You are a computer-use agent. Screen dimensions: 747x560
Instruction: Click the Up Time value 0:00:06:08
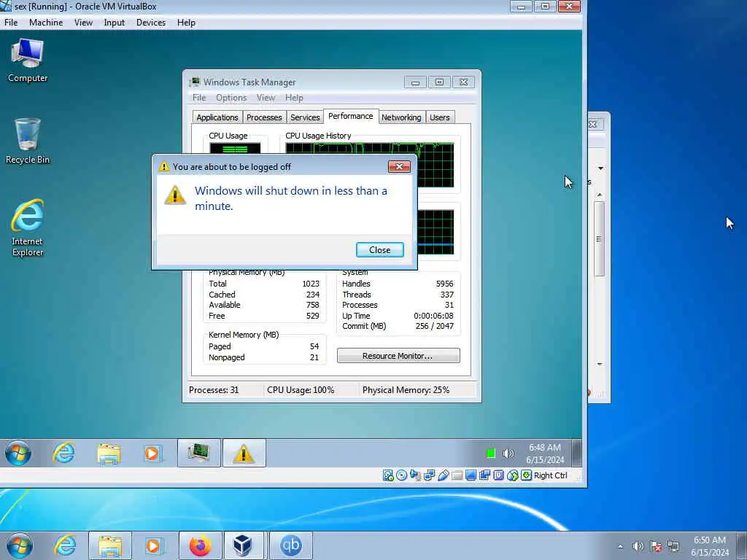(433, 316)
